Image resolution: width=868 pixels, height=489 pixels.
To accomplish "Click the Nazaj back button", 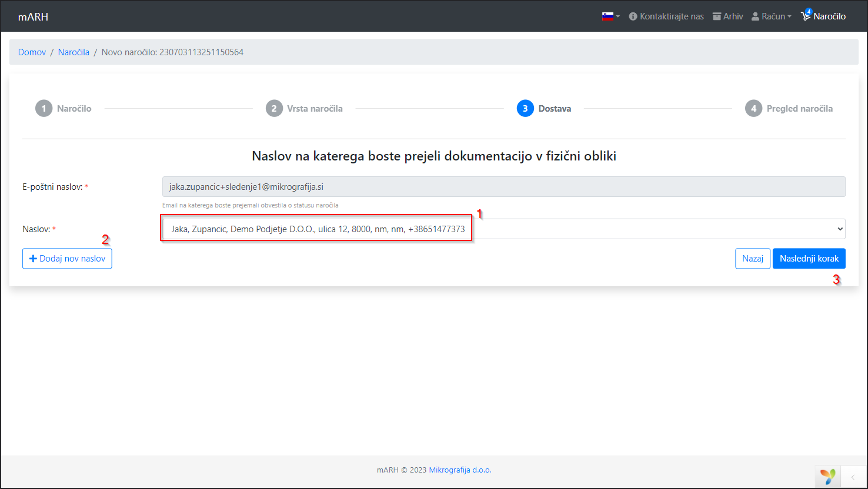I will (x=752, y=259).
